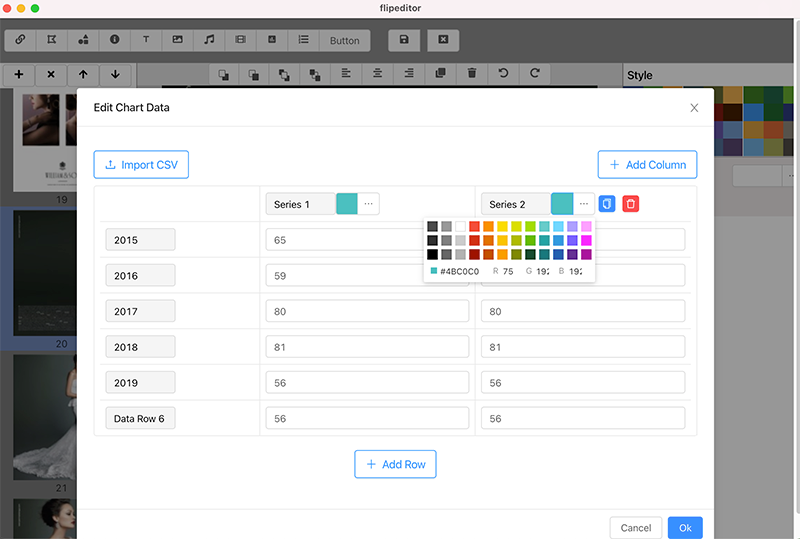Click the hex value #4BC0C0 field
This screenshot has height=539, width=800.
click(459, 272)
